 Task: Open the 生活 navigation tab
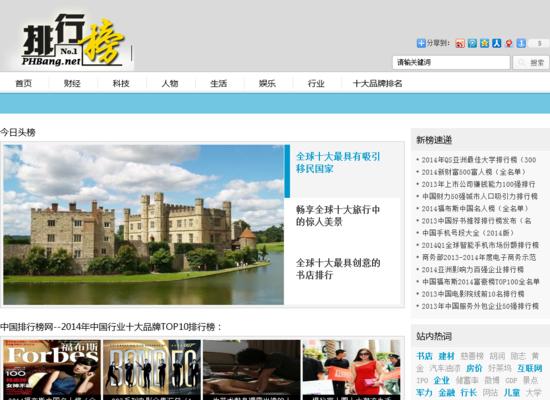pos(218,84)
